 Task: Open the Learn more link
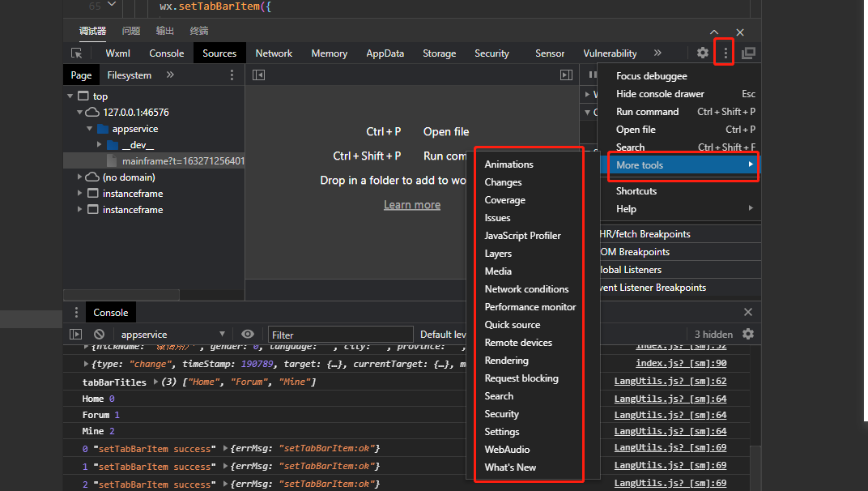pos(412,205)
